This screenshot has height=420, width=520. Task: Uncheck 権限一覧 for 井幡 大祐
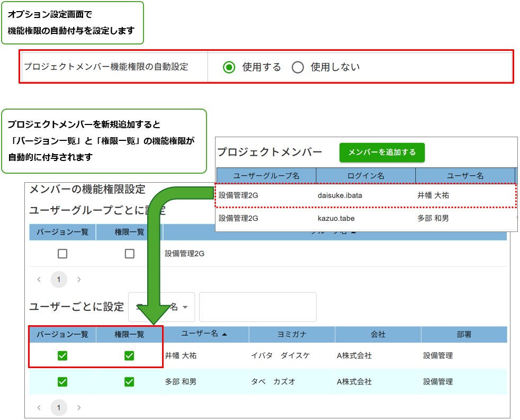click(x=129, y=356)
